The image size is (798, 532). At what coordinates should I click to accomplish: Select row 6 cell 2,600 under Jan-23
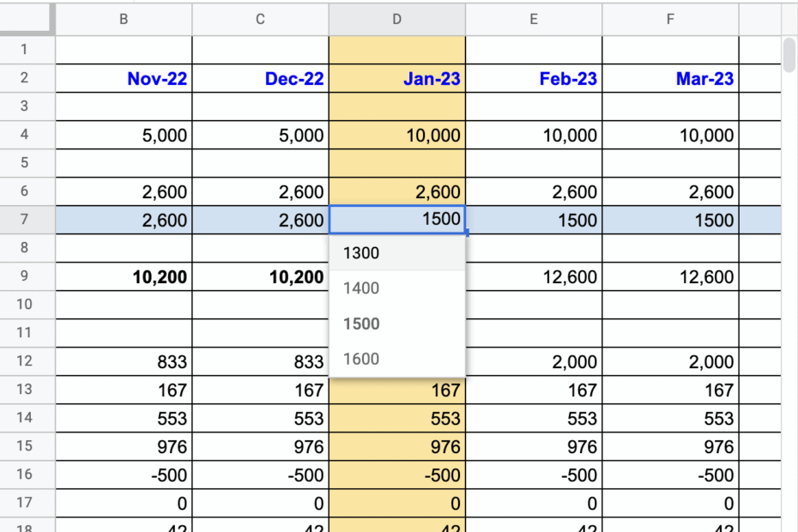[x=397, y=192]
